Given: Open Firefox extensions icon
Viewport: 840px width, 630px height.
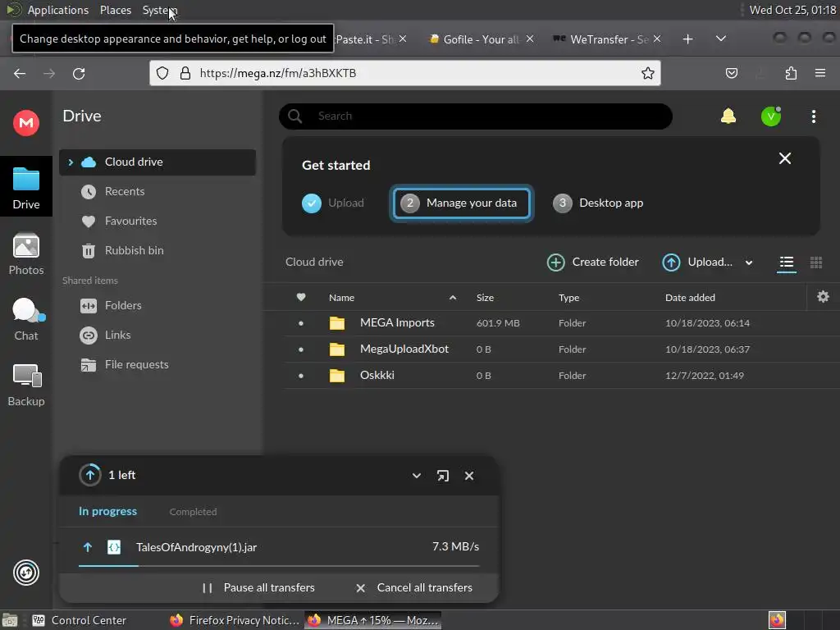Looking at the screenshot, I should click(x=791, y=73).
